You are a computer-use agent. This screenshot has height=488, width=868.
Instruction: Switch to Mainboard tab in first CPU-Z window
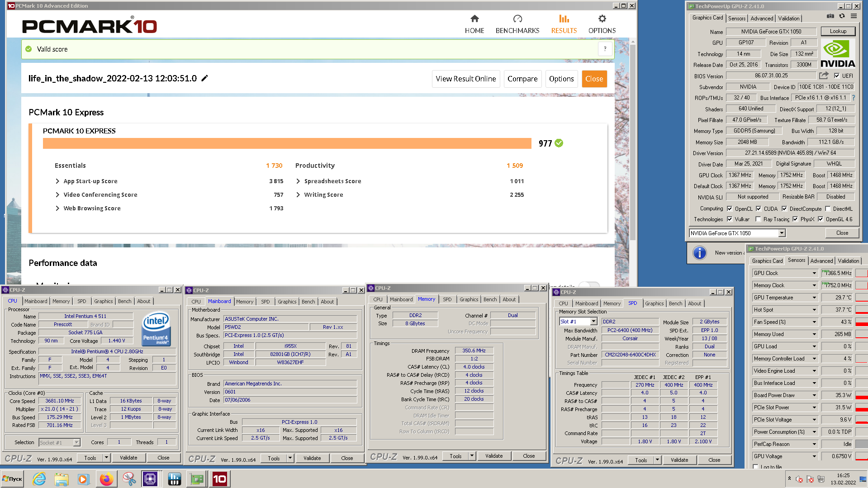click(x=36, y=301)
